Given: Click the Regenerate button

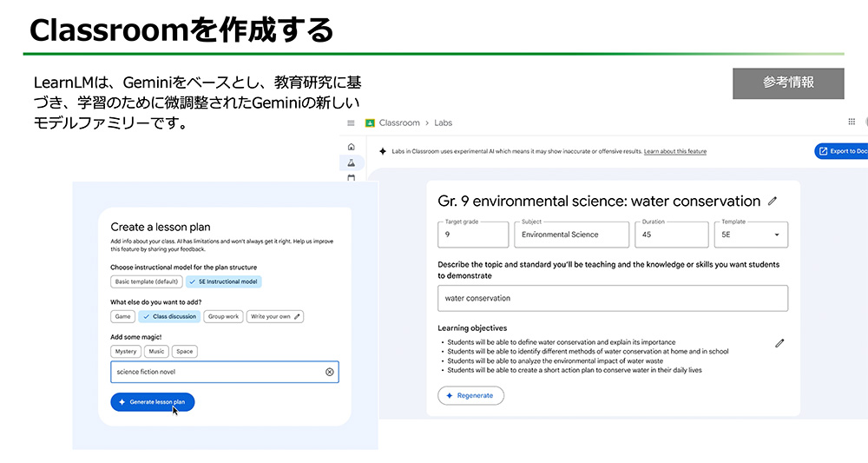Looking at the screenshot, I should tap(470, 395).
